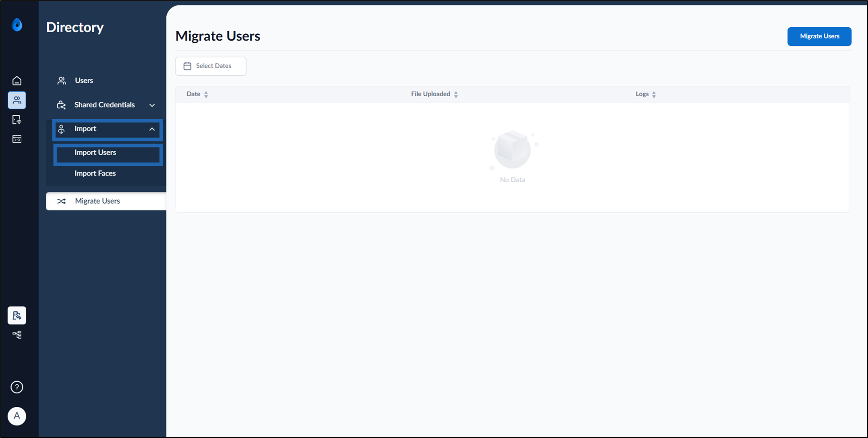Click the Migrate Users shuffle icon
Screen dimensions: 868x438
[x=62, y=201]
